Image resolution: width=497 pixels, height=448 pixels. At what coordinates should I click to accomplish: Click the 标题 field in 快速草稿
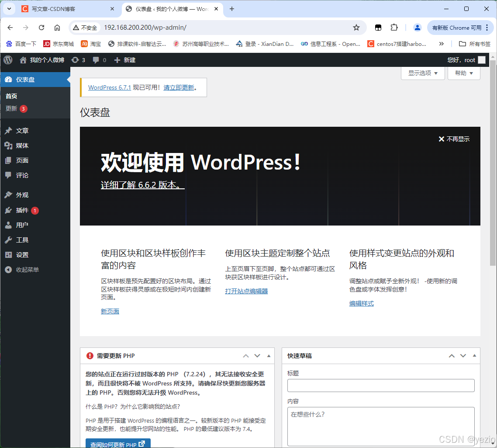pos(380,385)
